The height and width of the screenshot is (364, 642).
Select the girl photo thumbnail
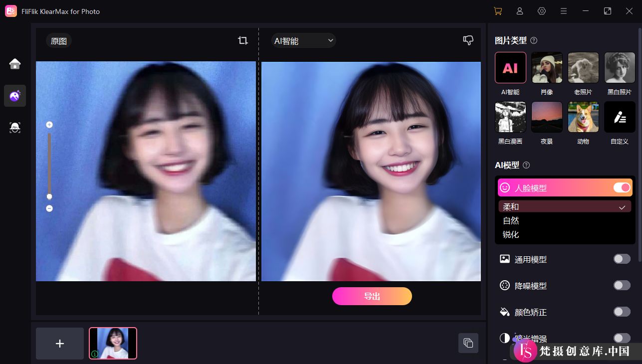click(x=113, y=344)
